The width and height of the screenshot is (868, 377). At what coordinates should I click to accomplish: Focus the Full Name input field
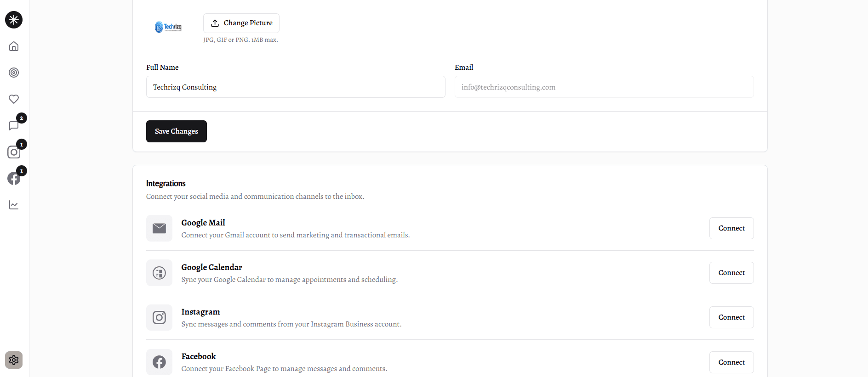point(296,87)
